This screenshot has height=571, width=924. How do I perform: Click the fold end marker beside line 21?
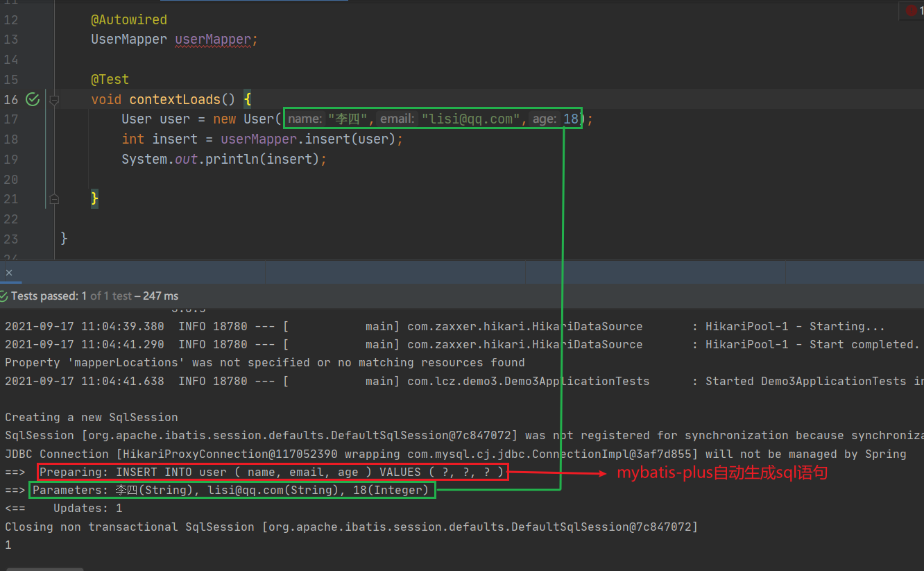click(x=54, y=199)
